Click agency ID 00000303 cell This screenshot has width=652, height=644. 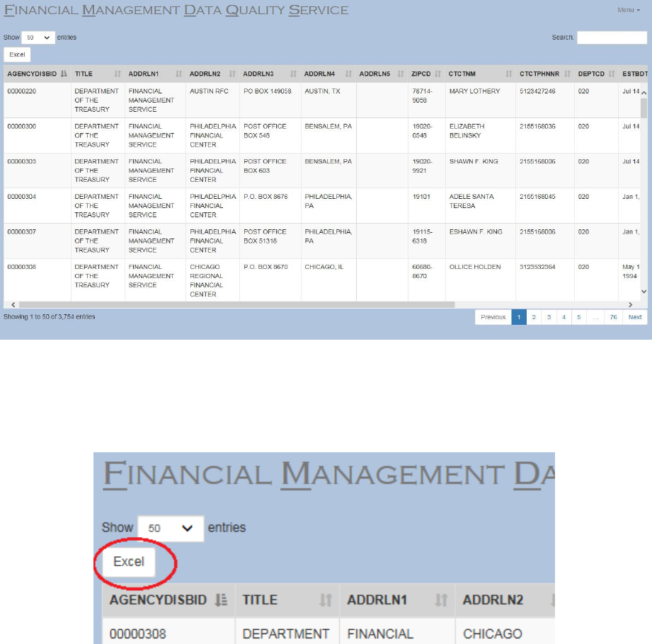[37, 171]
